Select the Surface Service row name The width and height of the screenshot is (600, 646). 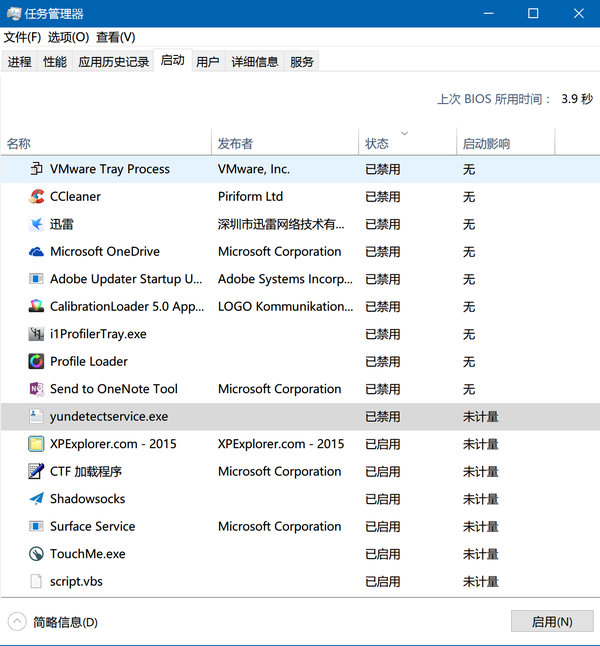click(x=92, y=526)
